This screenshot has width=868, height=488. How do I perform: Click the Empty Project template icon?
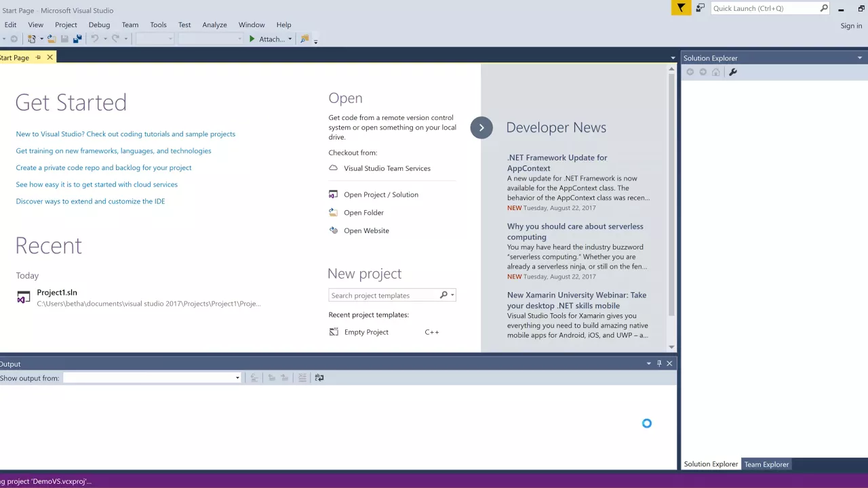(x=333, y=332)
